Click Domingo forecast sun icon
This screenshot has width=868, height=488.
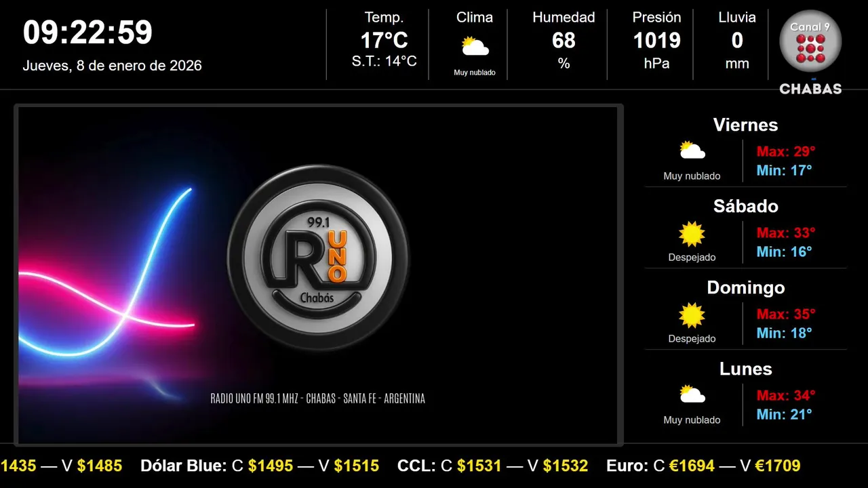[692, 315]
